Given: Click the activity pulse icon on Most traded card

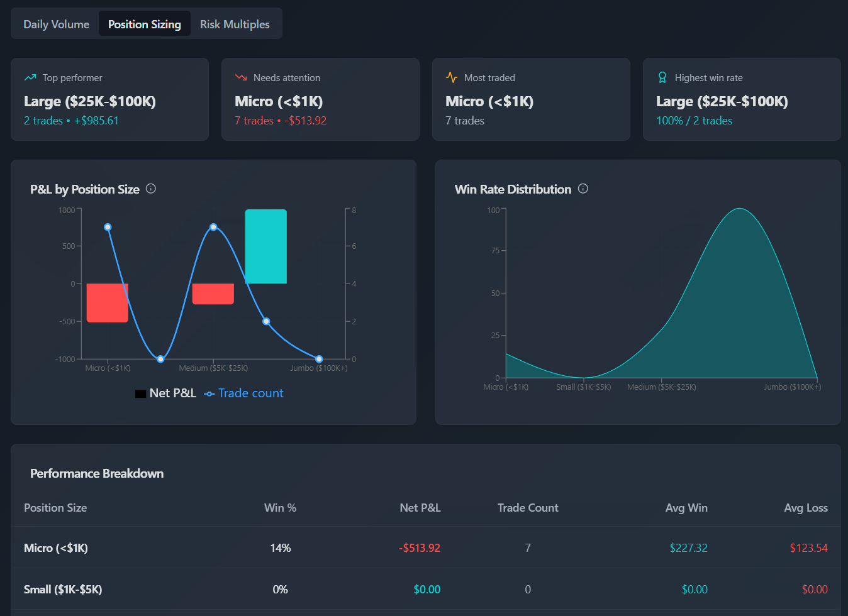Looking at the screenshot, I should point(451,77).
